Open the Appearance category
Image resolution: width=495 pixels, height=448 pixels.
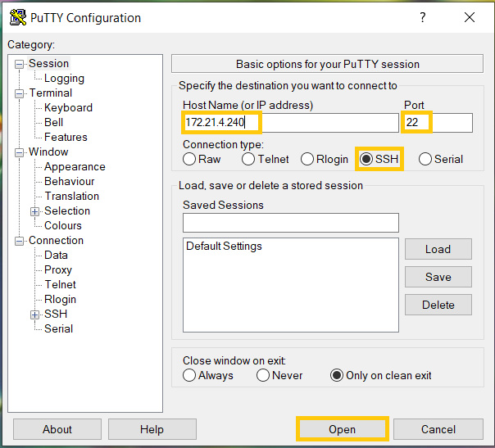pyautogui.click(x=75, y=166)
